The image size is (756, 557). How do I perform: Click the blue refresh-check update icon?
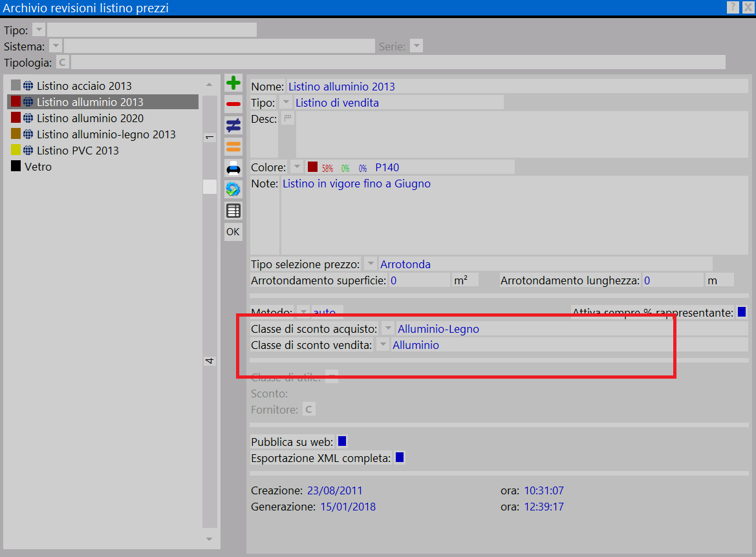pos(233,189)
